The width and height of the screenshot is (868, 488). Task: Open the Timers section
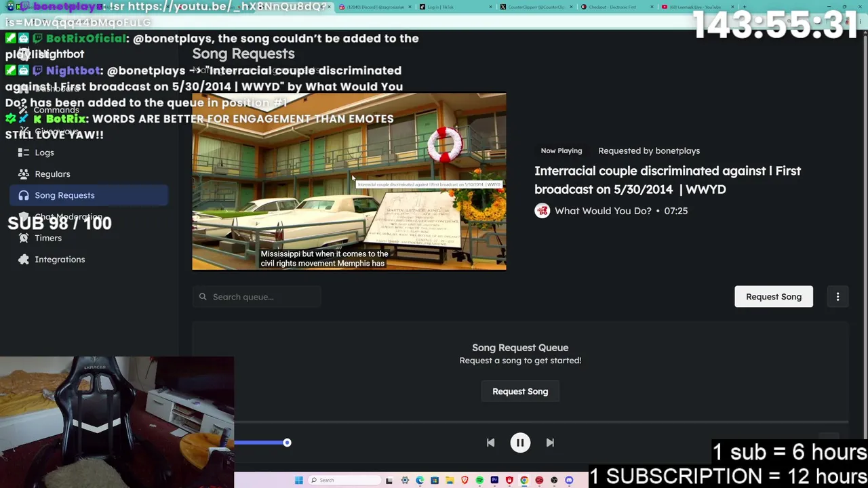pyautogui.click(x=48, y=238)
